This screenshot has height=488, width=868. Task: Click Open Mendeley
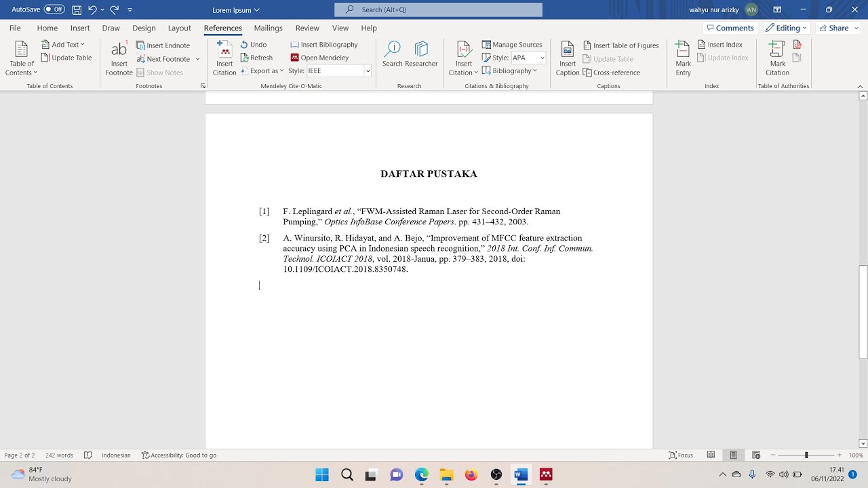point(319,58)
